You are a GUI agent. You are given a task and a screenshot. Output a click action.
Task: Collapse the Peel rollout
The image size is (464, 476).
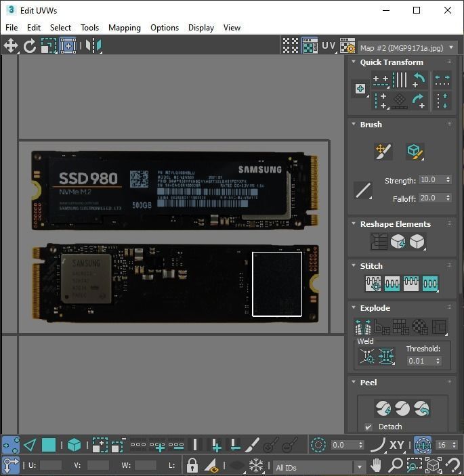tap(354, 382)
